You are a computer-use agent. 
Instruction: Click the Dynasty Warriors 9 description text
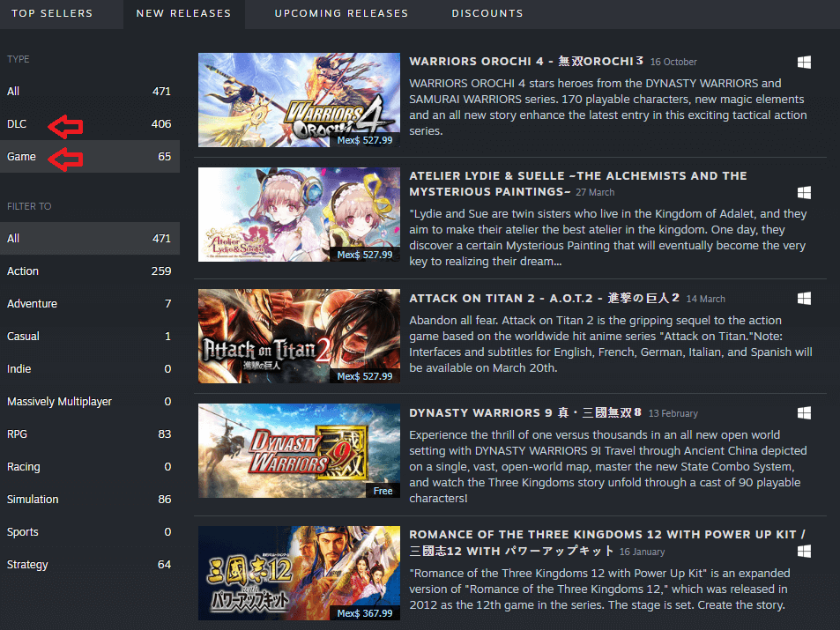click(608, 467)
